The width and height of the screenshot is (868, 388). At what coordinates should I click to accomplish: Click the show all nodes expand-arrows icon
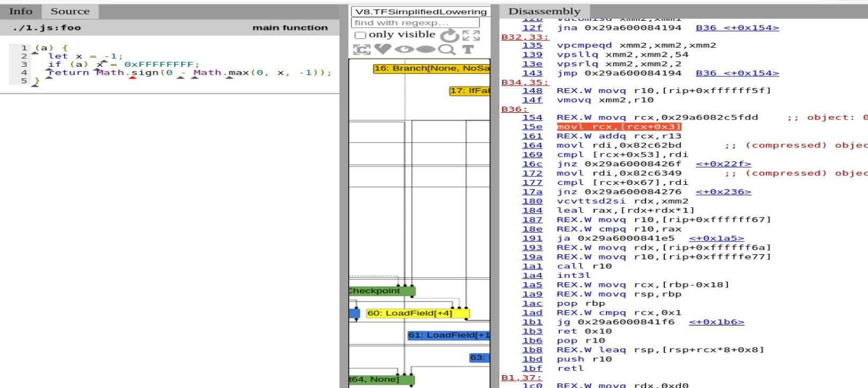pos(471,35)
